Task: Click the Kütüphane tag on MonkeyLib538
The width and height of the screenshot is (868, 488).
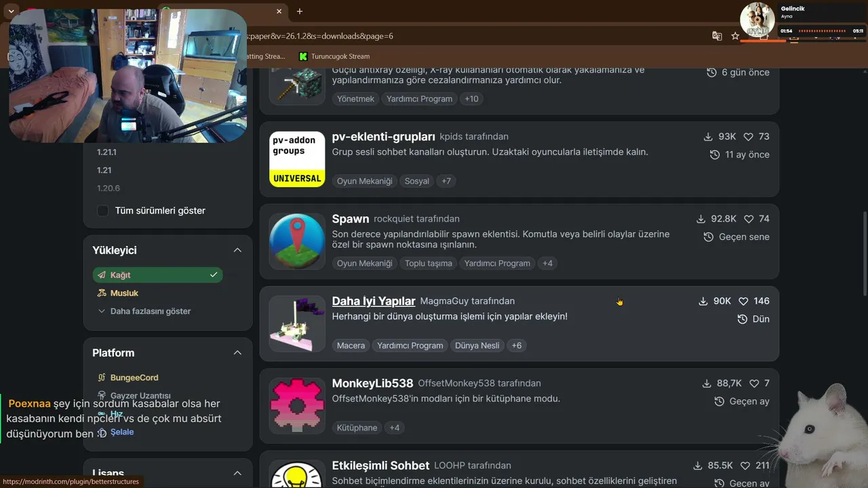Action: (357, 428)
